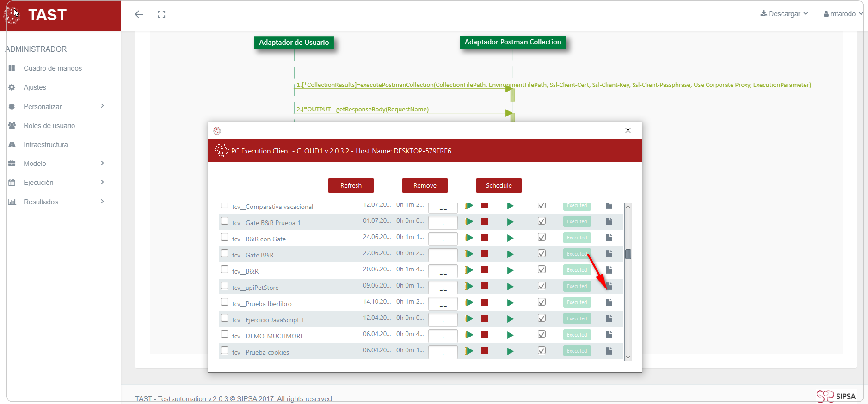Select checkbox for tcv__B&R con Gate
Screen dimensions: 868x404
tap(225, 237)
